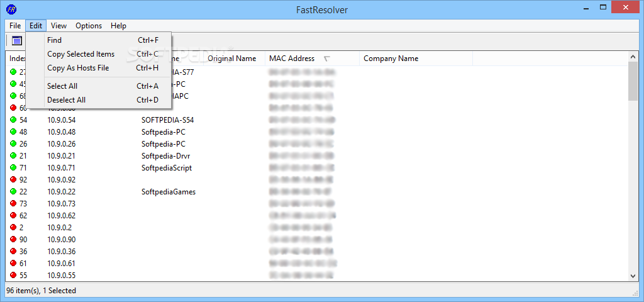The width and height of the screenshot is (644, 302).
Task: Click red status dot for index 62
Action: pyautogui.click(x=13, y=215)
